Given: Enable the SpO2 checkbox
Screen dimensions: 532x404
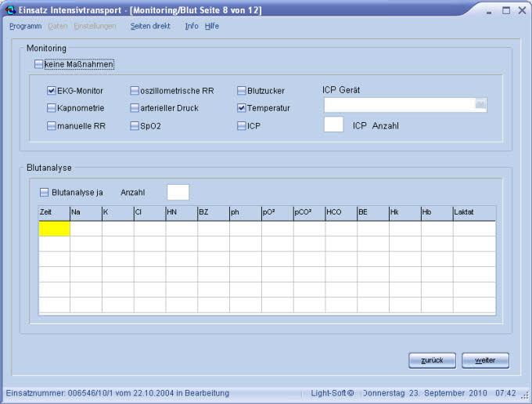Looking at the screenshot, I should click(x=135, y=126).
